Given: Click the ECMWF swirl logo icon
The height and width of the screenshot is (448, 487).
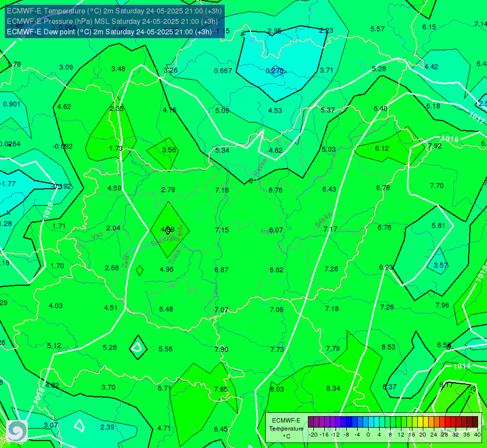Looking at the screenshot, I should [x=17, y=431].
